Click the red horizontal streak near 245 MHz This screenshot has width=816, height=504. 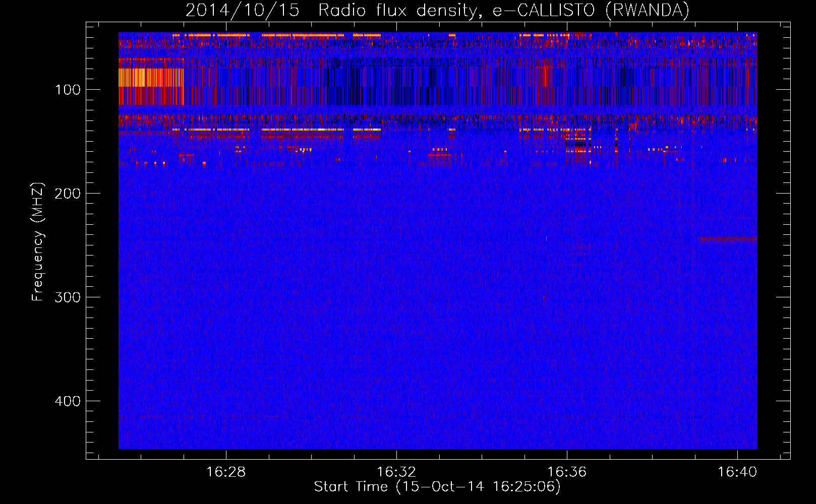coord(728,239)
